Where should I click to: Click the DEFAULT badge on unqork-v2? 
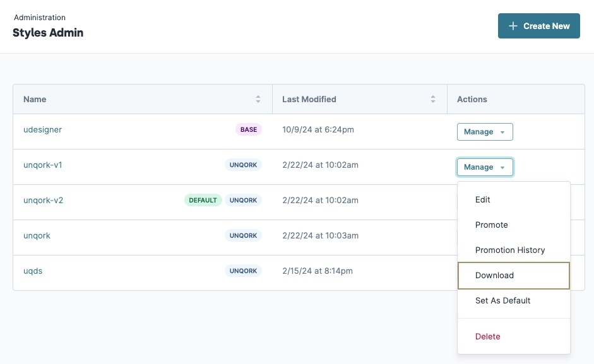(x=203, y=200)
